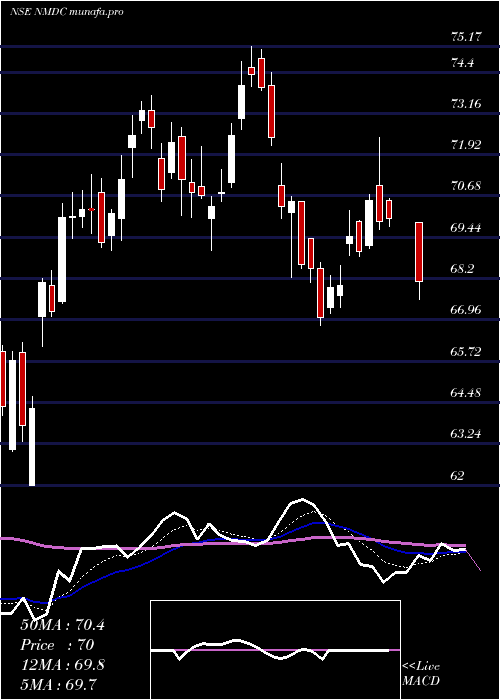This screenshot has height=700, width=500.
Task: Click the 69.44 price axis label
Action: click(466, 228)
